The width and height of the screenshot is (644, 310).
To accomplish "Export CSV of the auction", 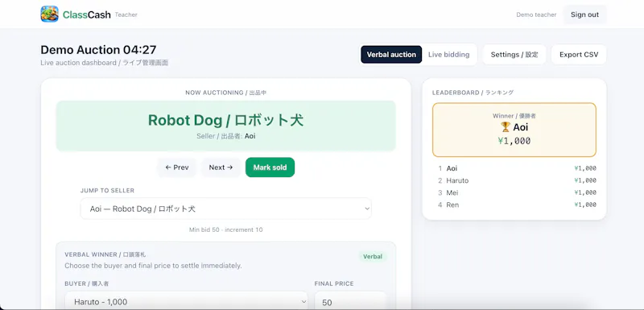I will [x=579, y=55].
